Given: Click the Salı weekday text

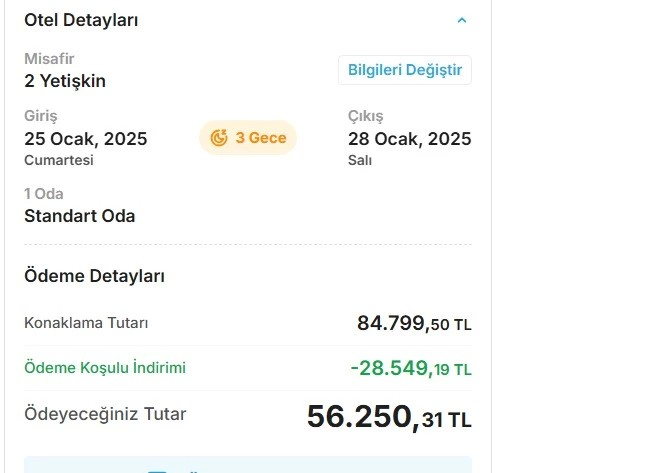Looking at the screenshot, I should [360, 160].
